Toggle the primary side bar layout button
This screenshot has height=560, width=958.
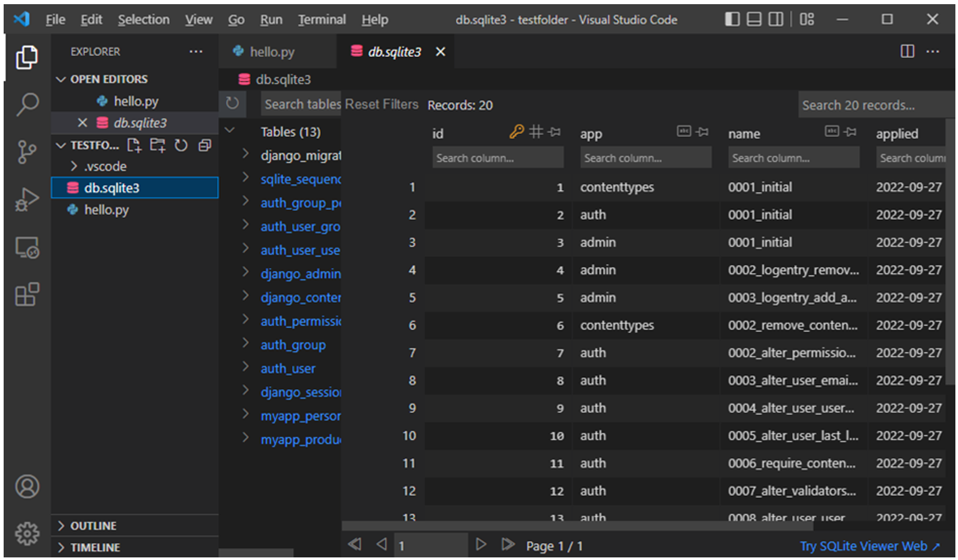[732, 20]
